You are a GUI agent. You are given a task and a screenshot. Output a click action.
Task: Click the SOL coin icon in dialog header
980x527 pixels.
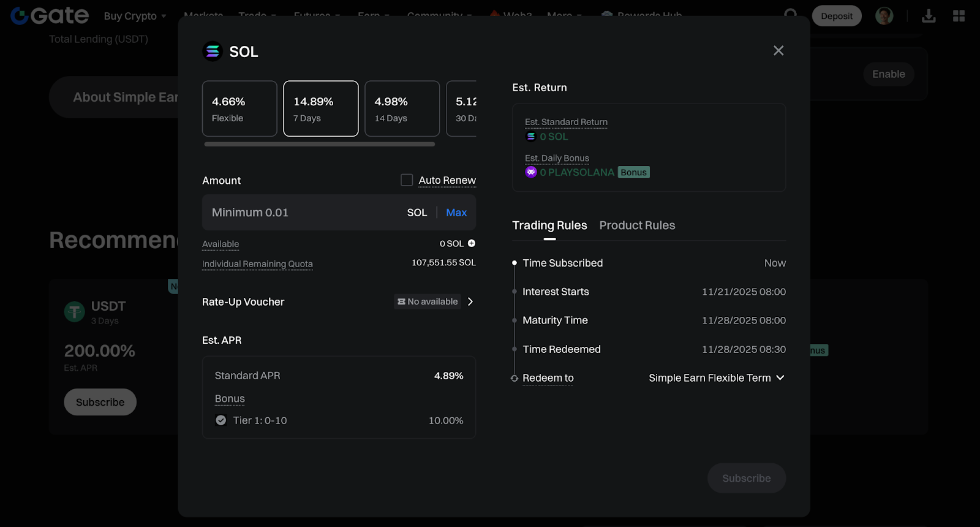pyautogui.click(x=213, y=51)
